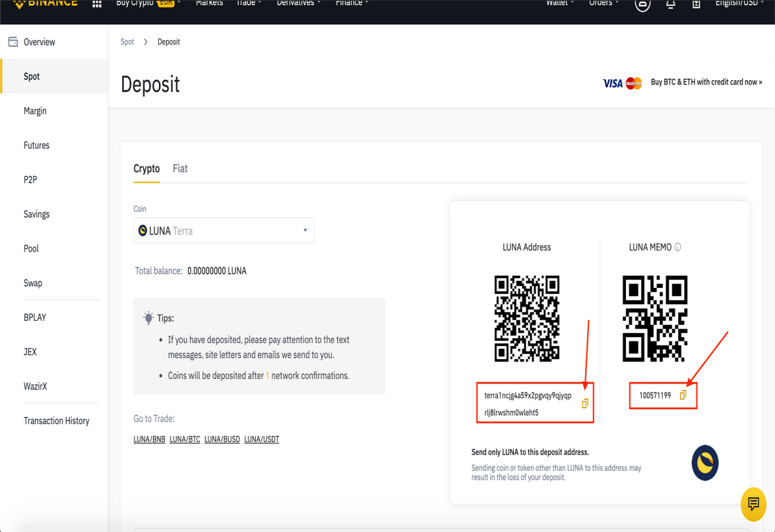Expand the Wallet header menu
Image resolution: width=775 pixels, height=532 pixels.
point(560,3)
